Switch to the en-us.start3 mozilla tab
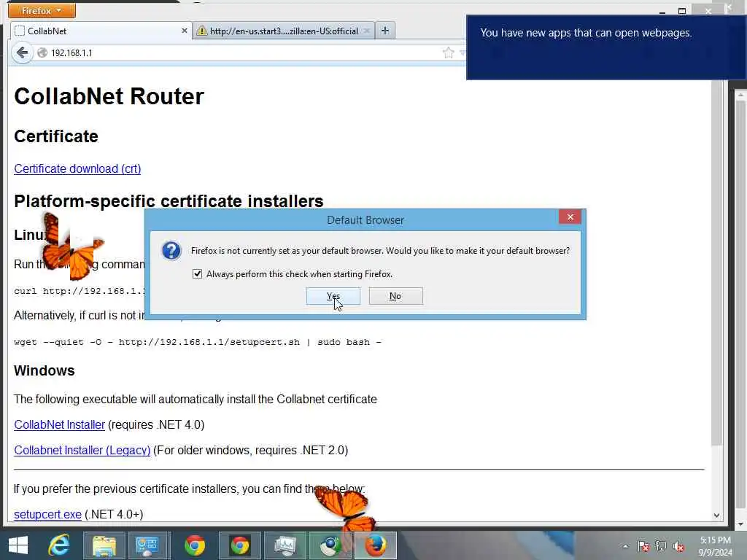747x560 pixels. point(284,31)
